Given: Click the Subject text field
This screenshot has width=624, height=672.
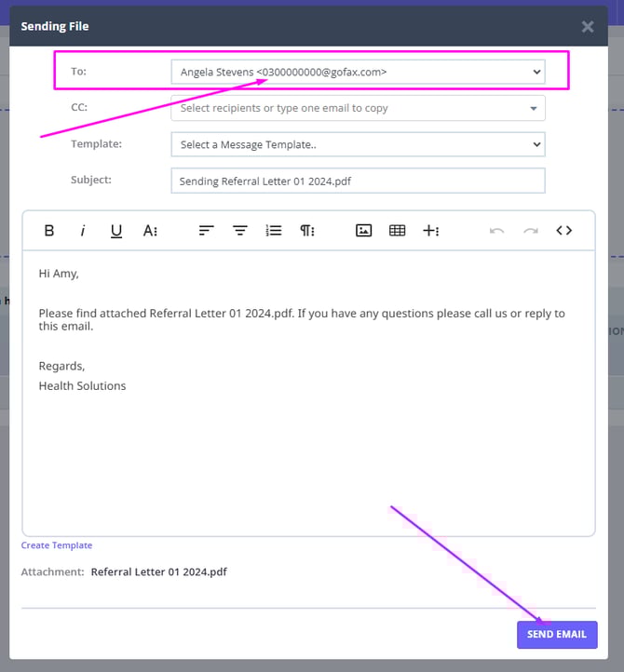Looking at the screenshot, I should (x=358, y=181).
